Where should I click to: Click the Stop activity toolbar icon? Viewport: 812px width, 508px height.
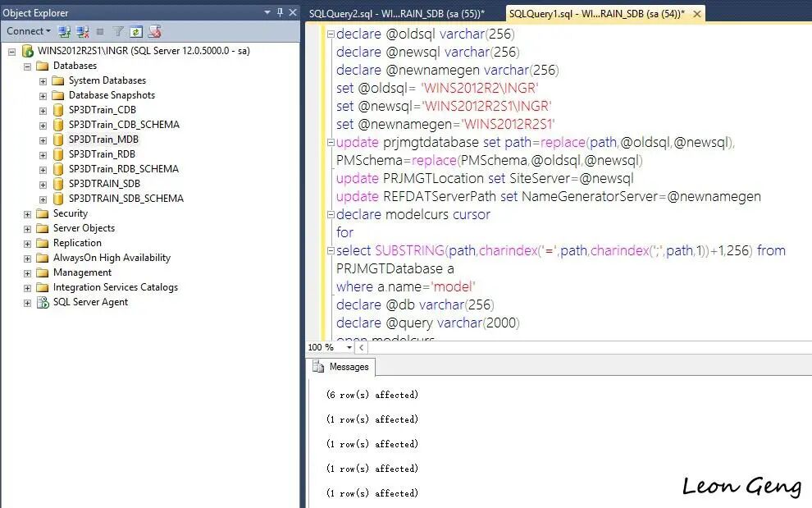100,32
